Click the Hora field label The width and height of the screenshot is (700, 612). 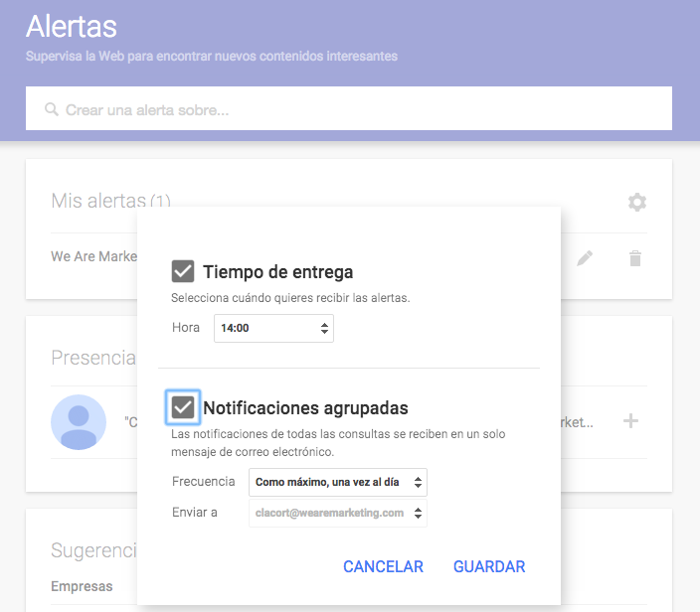point(186,328)
